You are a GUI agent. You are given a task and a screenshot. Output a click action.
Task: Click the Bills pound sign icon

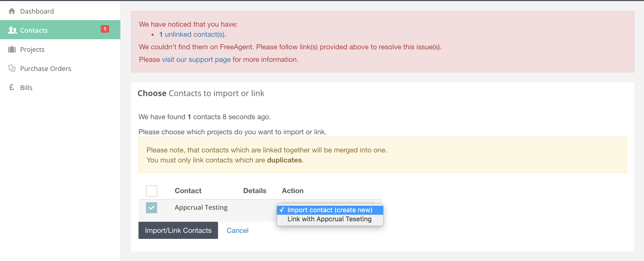tap(12, 88)
